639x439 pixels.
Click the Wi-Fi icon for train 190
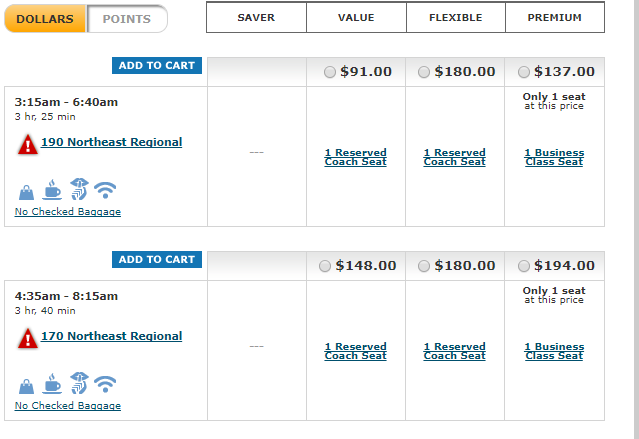(105, 190)
